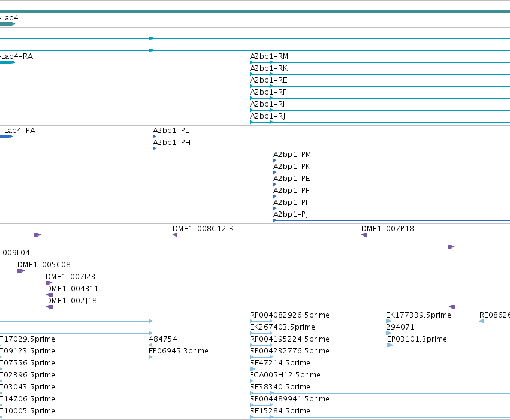Image resolution: width=510 pixels, height=420 pixels.
Task: Click the purple arrow glyph under DME1-008G12.R
Action: tap(174, 235)
